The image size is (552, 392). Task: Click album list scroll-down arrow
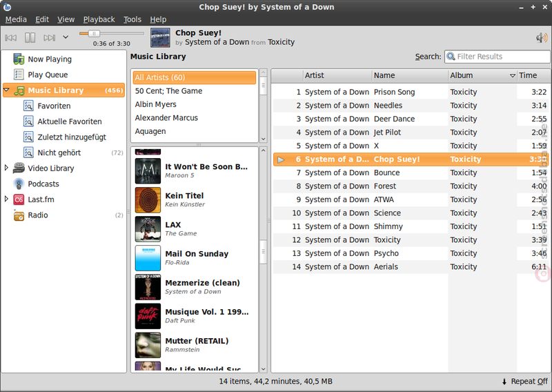pyautogui.click(x=263, y=369)
